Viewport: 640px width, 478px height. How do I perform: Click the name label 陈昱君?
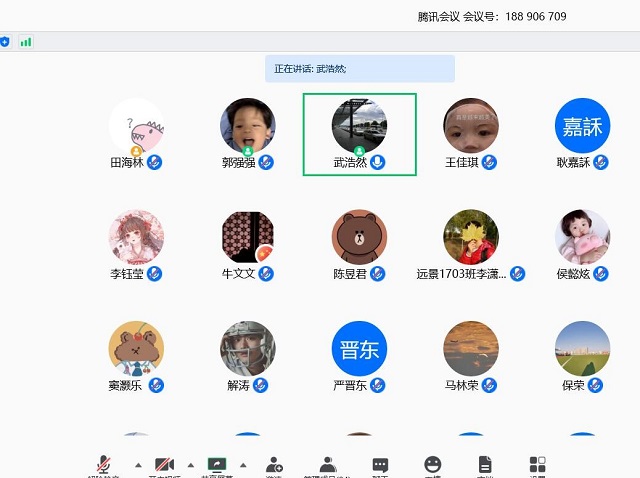[350, 274]
